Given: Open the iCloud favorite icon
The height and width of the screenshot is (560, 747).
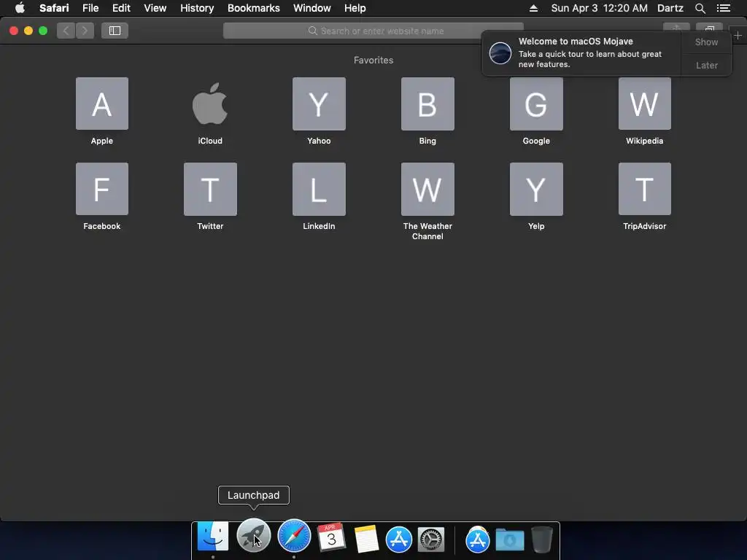Looking at the screenshot, I should tap(210, 104).
